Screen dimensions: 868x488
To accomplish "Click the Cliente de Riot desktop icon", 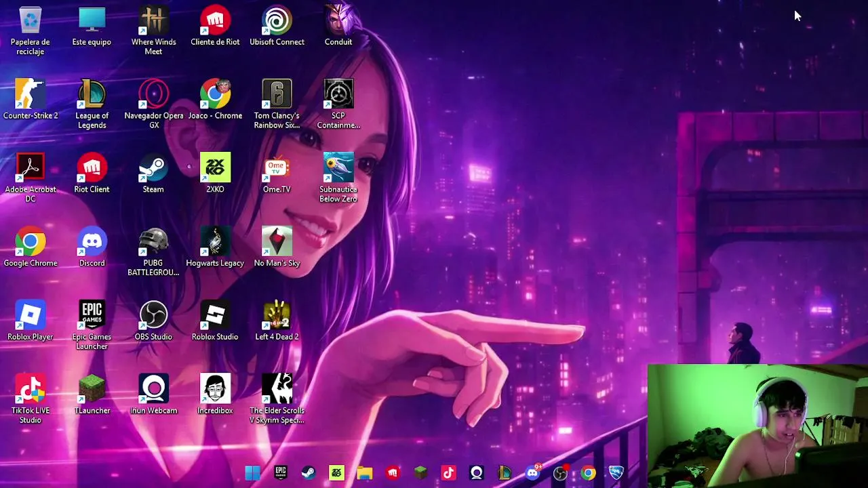I will click(215, 27).
